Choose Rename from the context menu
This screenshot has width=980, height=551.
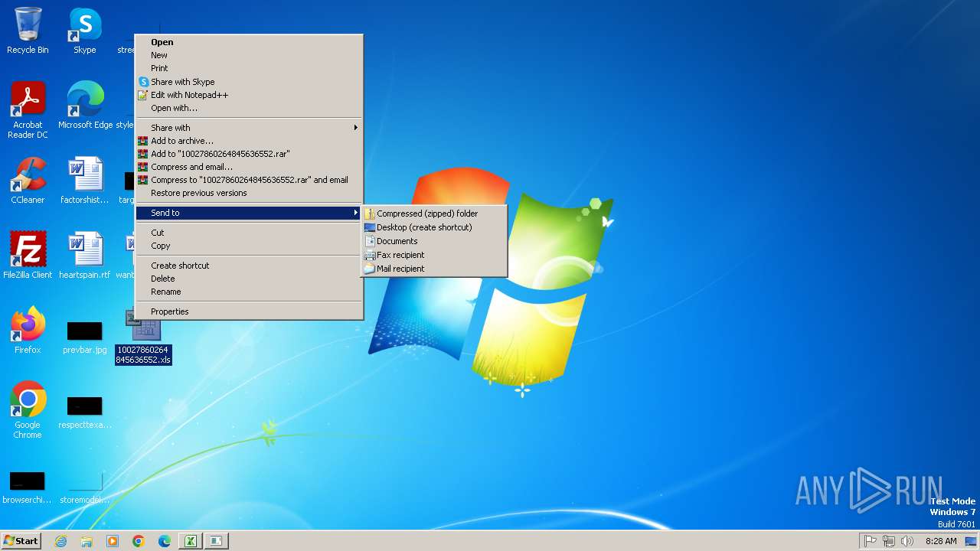coord(249,292)
